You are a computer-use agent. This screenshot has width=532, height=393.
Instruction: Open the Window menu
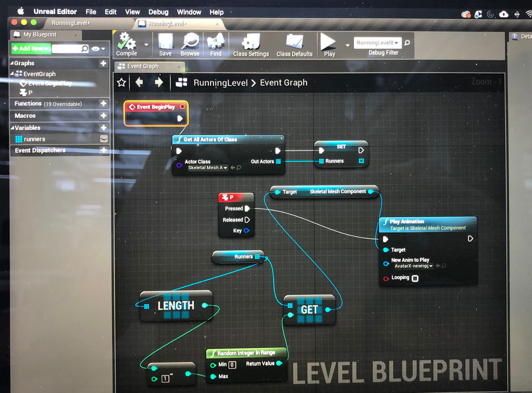point(189,12)
